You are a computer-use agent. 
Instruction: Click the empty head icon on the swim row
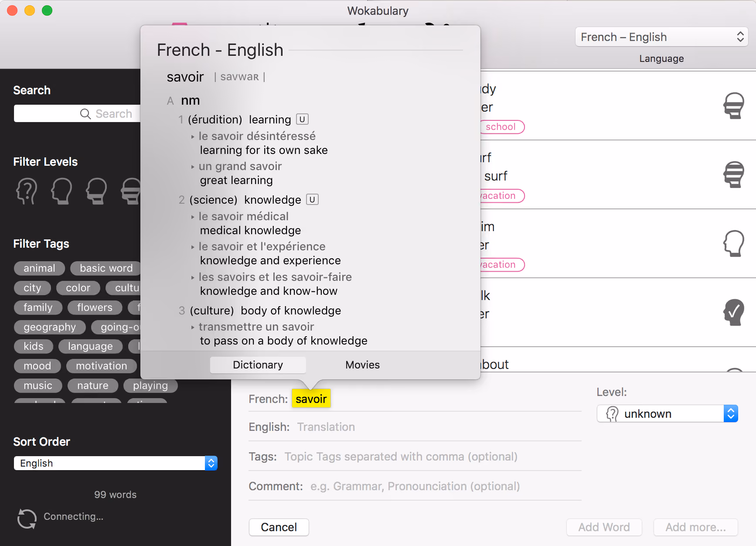[x=734, y=243]
